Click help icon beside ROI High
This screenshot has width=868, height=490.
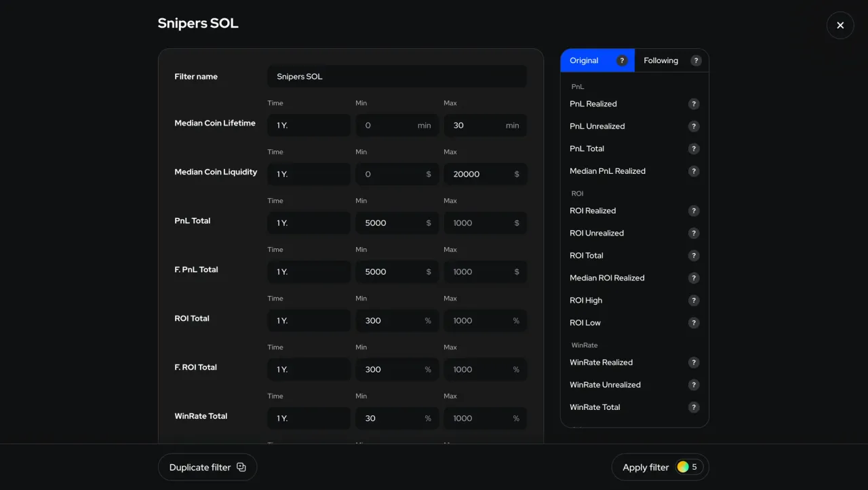tap(693, 301)
